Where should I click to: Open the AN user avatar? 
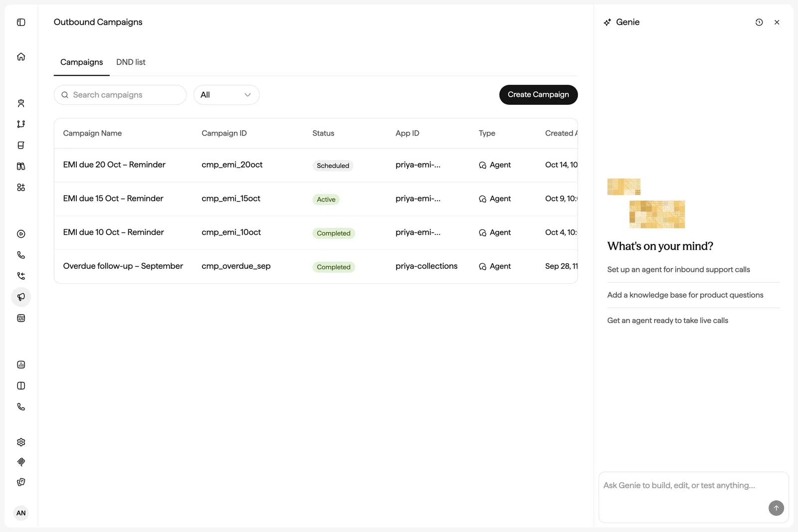[21, 513]
